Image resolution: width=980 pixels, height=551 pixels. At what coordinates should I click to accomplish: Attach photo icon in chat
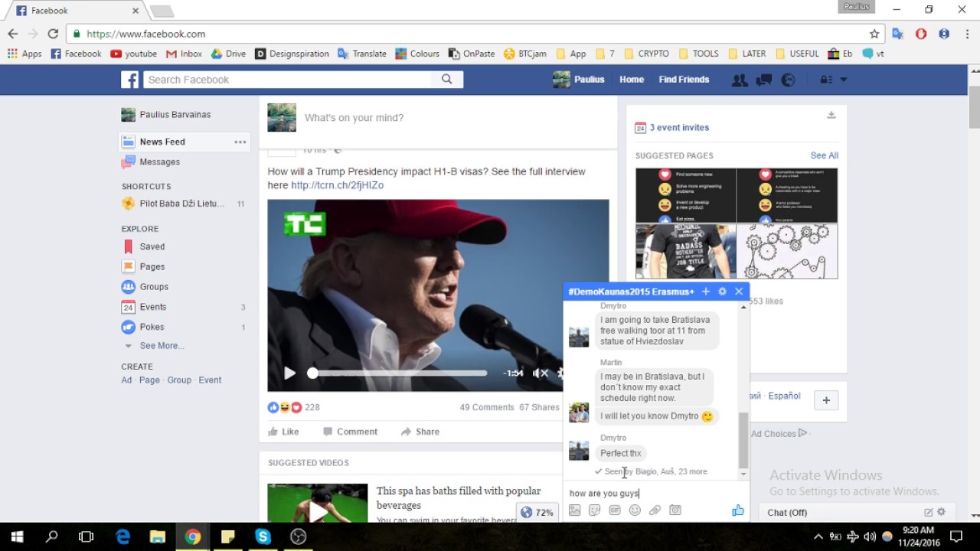click(574, 510)
